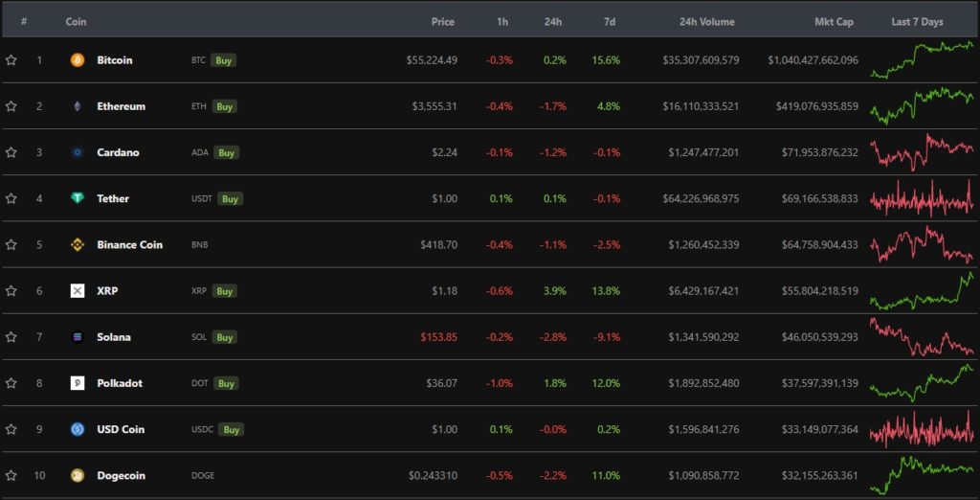Click the Cardano coin logo icon
Image resolution: width=980 pixels, height=500 pixels.
point(78,152)
